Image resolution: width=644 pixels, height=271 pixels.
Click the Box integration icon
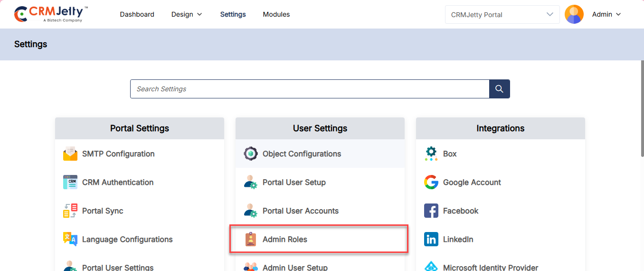[x=431, y=154]
